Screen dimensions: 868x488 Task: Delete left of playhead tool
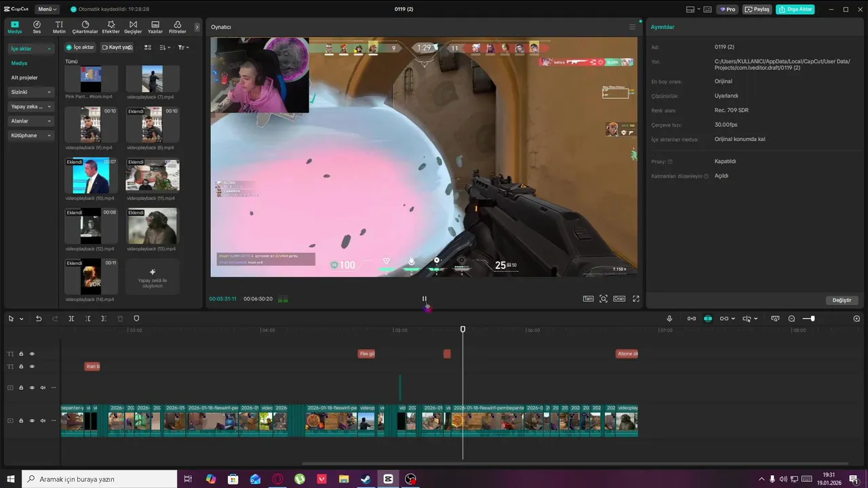coord(88,319)
